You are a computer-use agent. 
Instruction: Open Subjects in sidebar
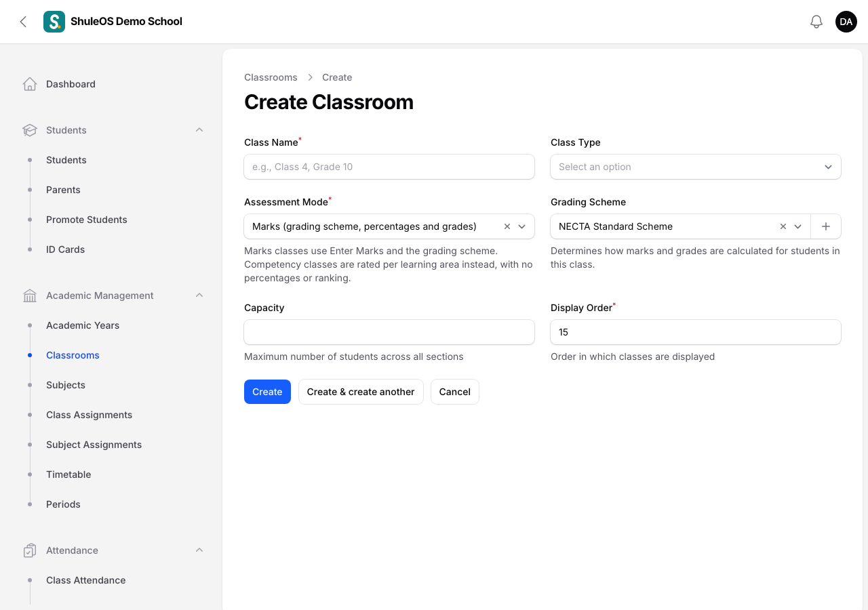click(x=66, y=385)
